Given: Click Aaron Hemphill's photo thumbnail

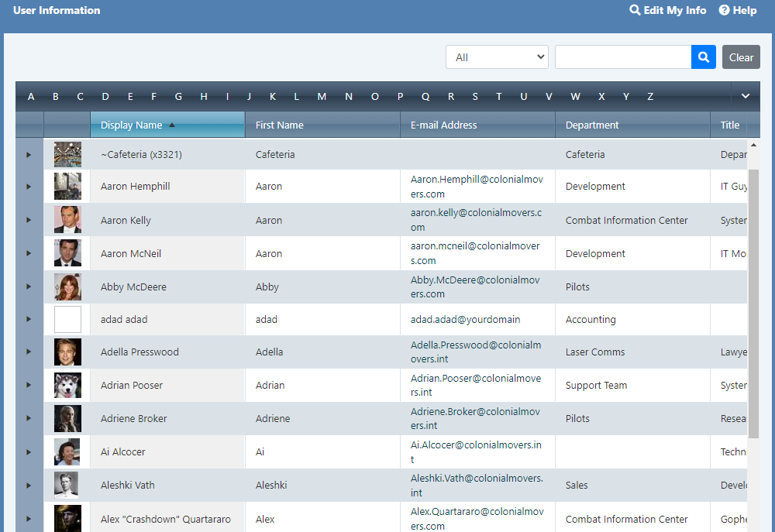Looking at the screenshot, I should tap(67, 186).
